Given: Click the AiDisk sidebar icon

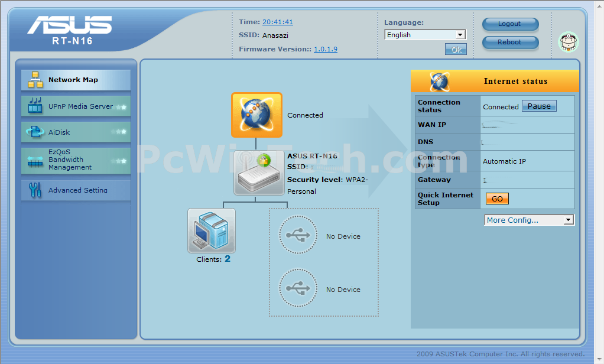Looking at the screenshot, I should click(35, 132).
